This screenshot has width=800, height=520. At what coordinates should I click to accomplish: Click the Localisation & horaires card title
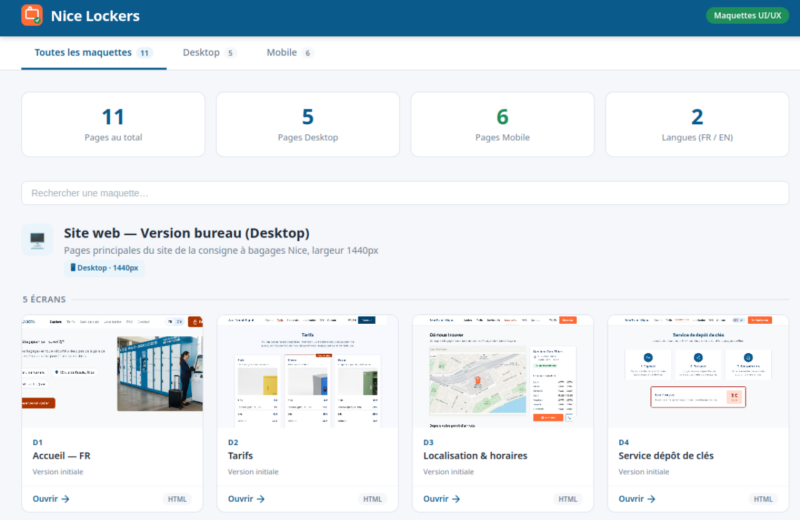coord(475,456)
